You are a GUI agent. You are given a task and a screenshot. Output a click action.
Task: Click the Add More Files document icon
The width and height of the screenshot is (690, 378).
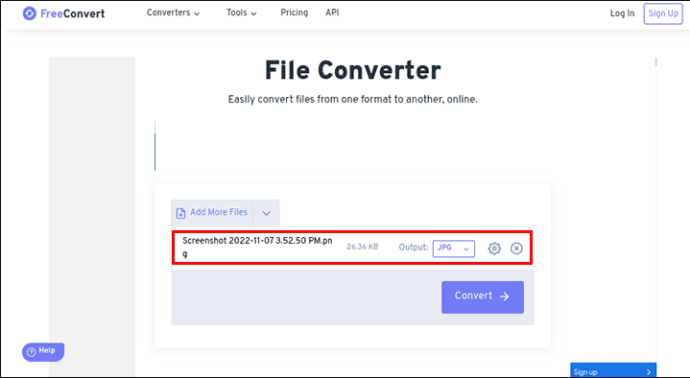(180, 213)
